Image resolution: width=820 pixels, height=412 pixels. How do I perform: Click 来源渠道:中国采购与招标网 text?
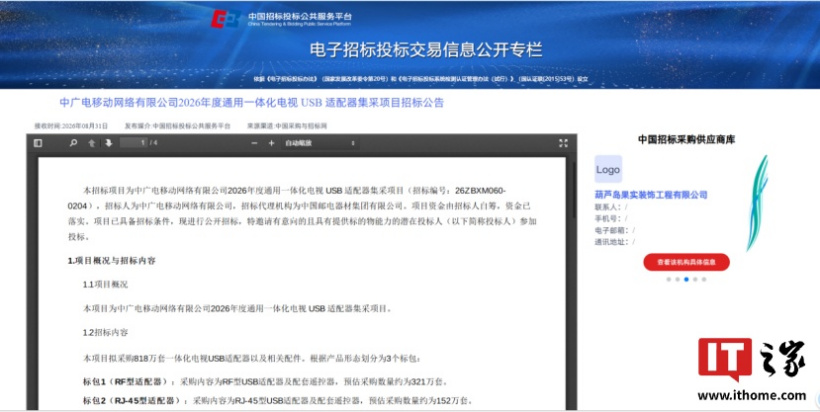(x=287, y=126)
